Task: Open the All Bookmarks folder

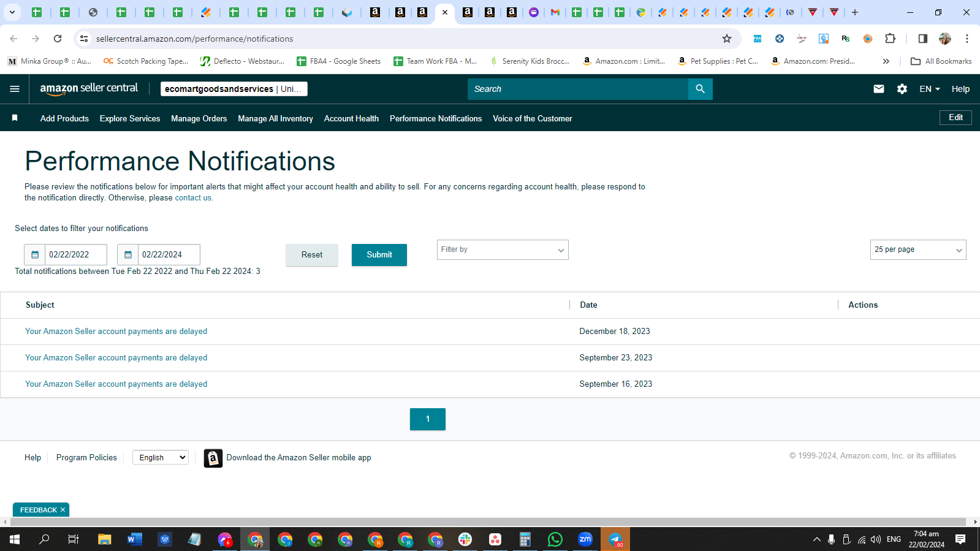Action: point(941,61)
